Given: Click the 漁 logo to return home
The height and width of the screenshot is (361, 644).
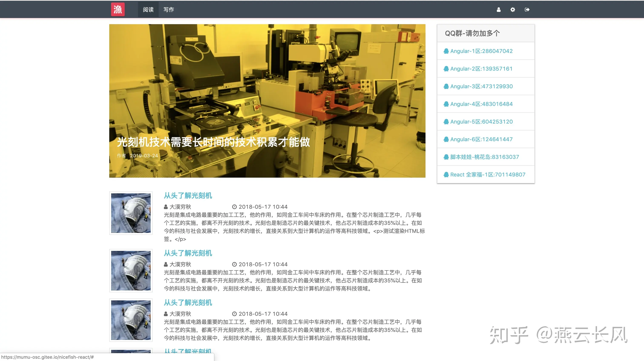Looking at the screenshot, I should [x=118, y=9].
